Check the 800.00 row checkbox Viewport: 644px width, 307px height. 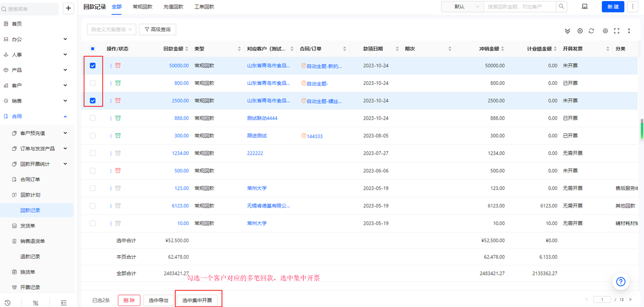(x=93, y=83)
